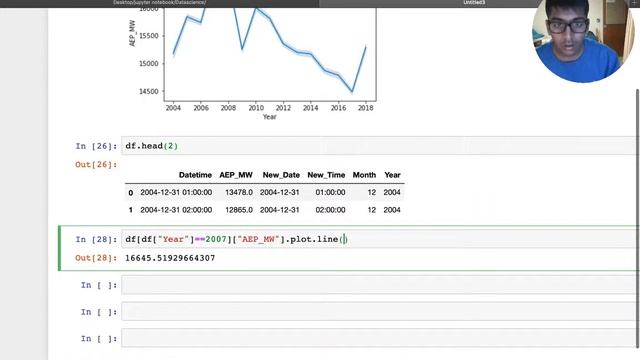
Task: Select the last empty code cell at the bottom
Action: 380,338
